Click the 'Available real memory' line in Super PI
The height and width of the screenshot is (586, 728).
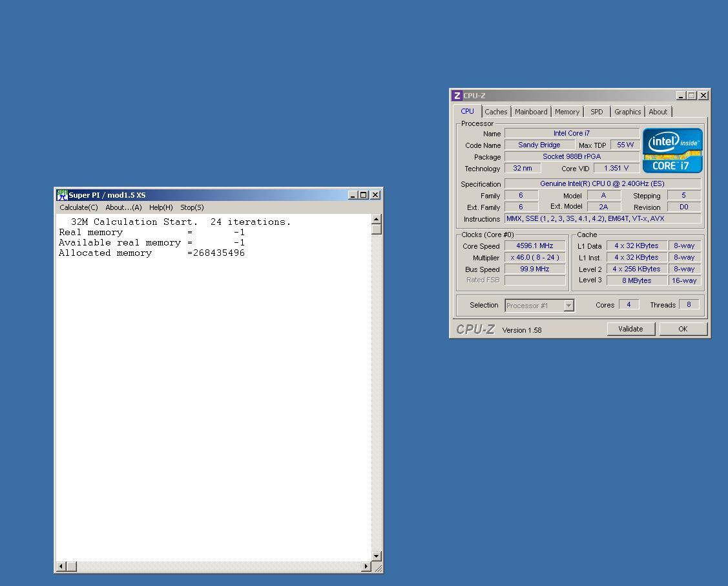[152, 243]
